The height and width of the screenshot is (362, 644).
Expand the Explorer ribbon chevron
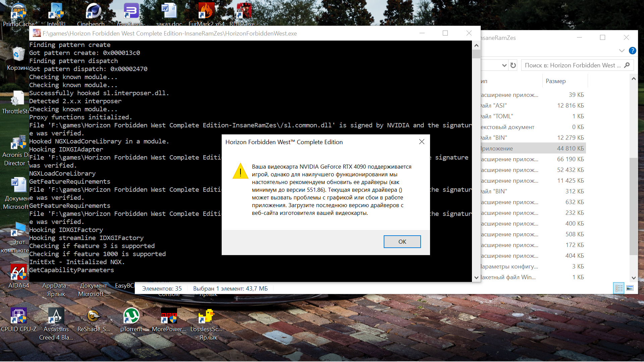pos(622,51)
